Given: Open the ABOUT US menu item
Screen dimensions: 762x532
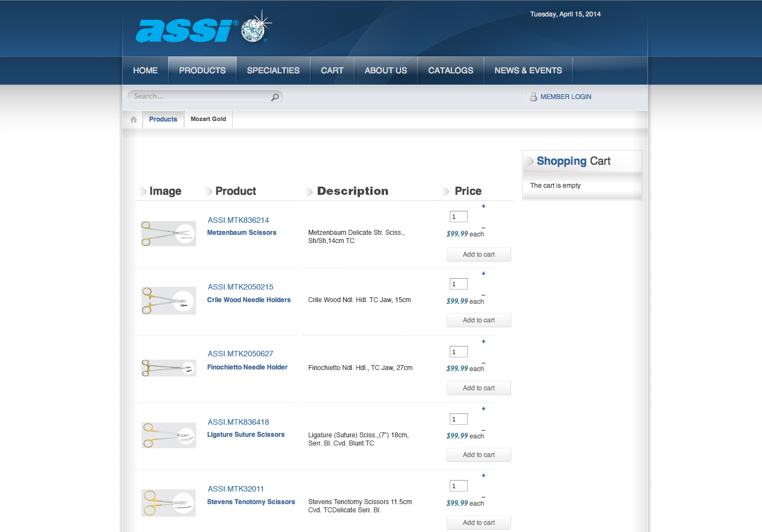Looking at the screenshot, I should tap(386, 71).
